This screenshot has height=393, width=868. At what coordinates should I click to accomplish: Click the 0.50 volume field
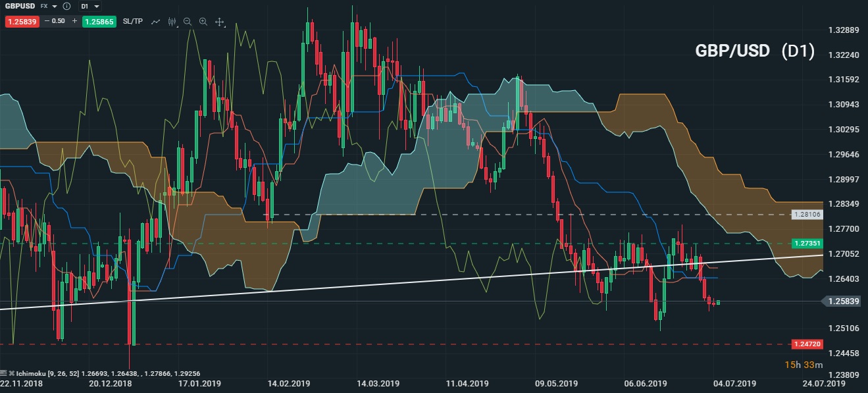coord(59,21)
